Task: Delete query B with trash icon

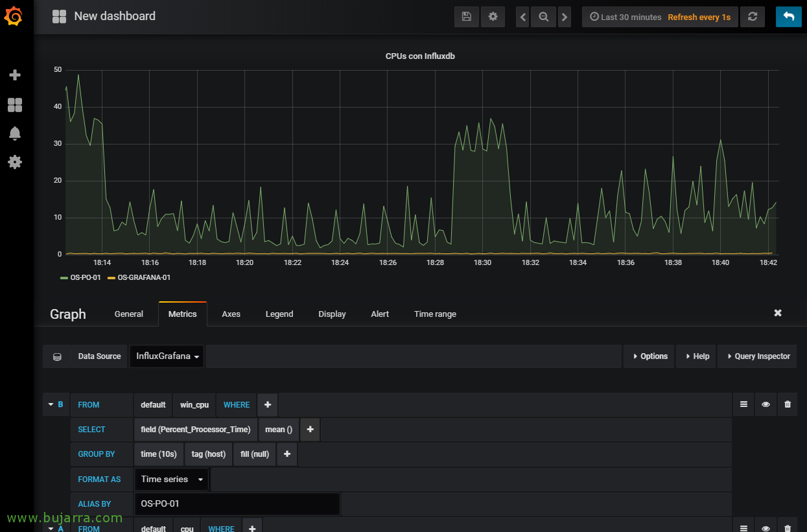Action: point(787,404)
